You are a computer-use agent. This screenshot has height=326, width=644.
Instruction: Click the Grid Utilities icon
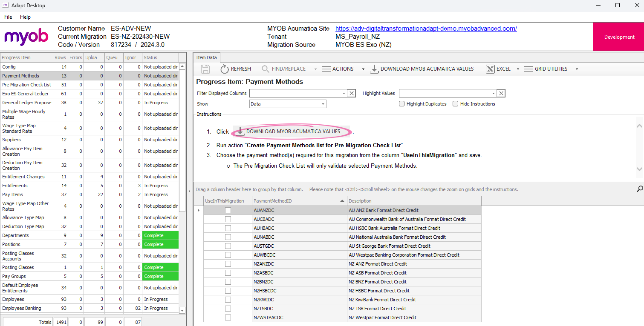528,69
